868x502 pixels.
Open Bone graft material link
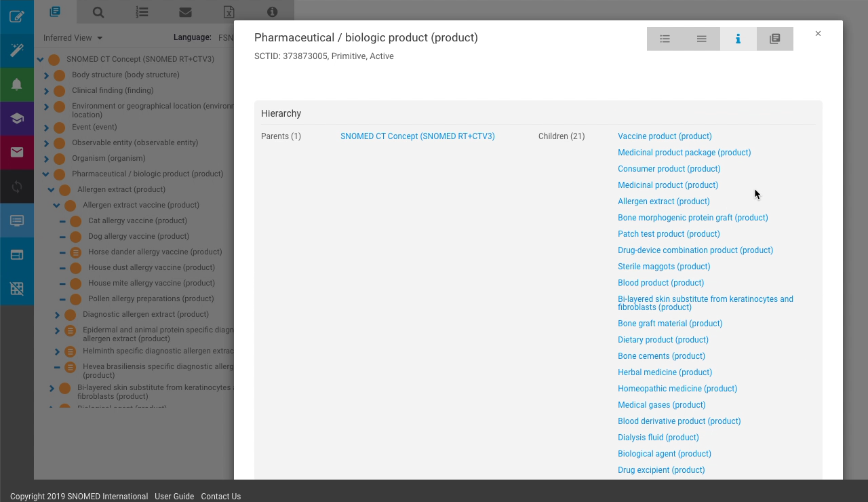click(x=670, y=324)
